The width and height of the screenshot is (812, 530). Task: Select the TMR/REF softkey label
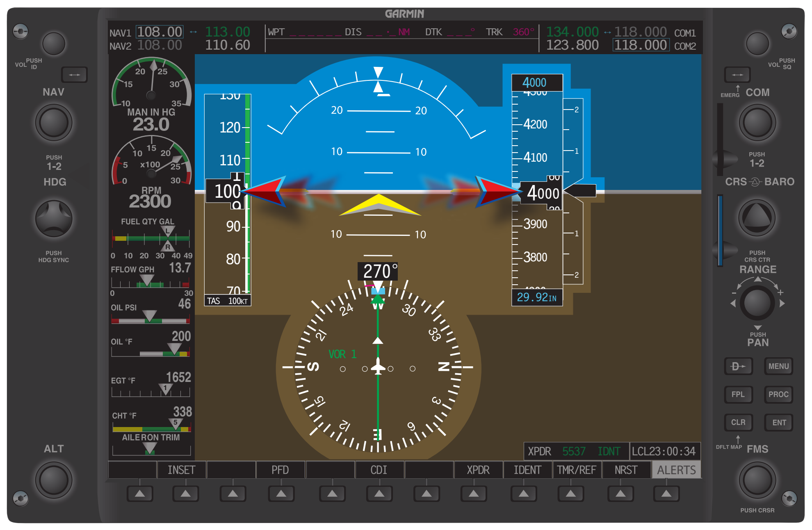(x=577, y=470)
